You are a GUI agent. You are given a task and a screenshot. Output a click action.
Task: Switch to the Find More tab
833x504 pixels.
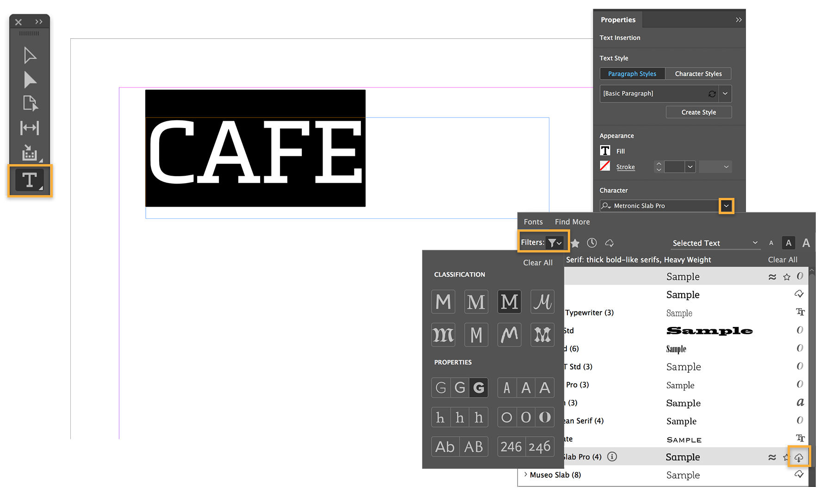click(x=572, y=221)
